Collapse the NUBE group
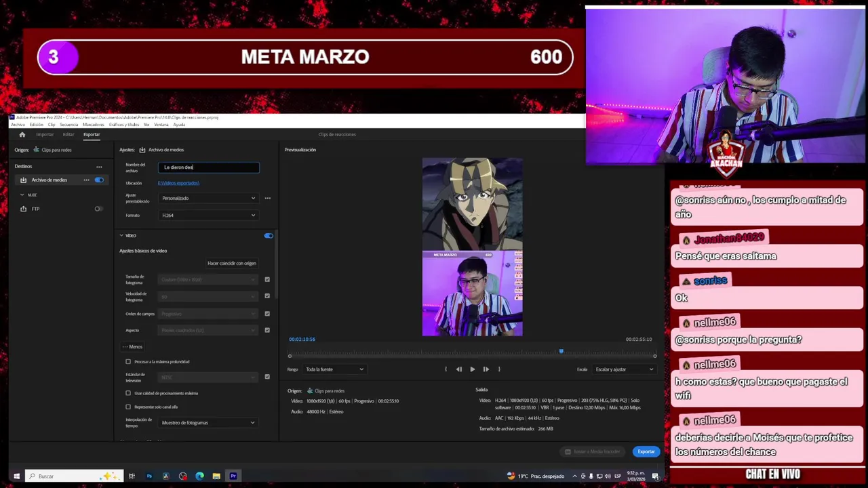This screenshot has width=868, height=488. pos(22,195)
